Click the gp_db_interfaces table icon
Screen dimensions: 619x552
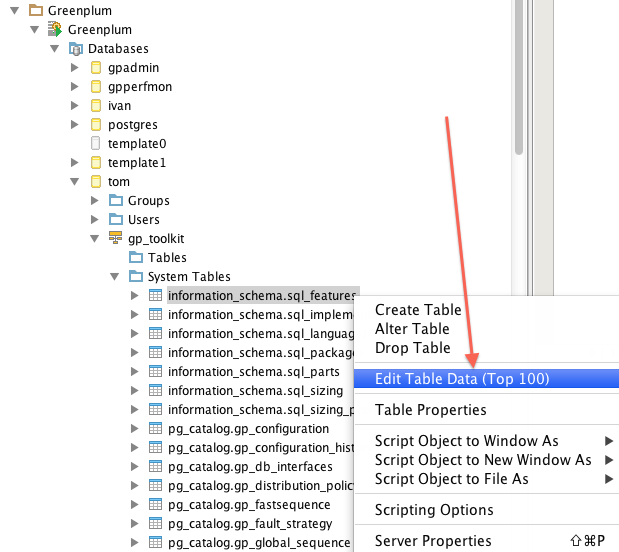point(155,466)
